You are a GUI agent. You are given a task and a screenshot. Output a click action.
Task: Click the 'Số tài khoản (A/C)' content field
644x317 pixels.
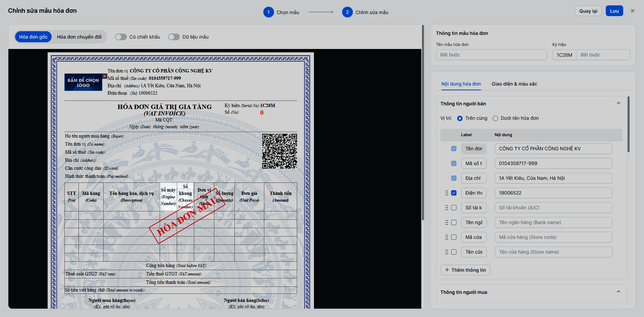[x=553, y=208]
